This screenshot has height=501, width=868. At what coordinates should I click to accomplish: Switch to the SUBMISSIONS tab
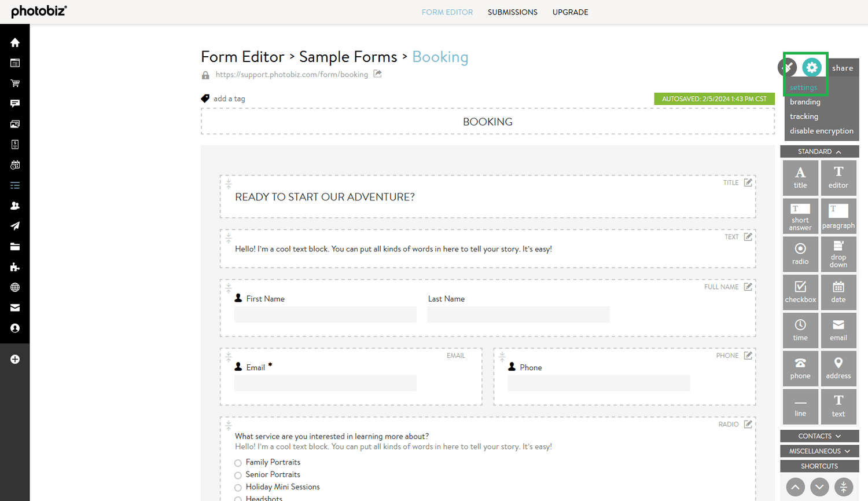point(512,12)
